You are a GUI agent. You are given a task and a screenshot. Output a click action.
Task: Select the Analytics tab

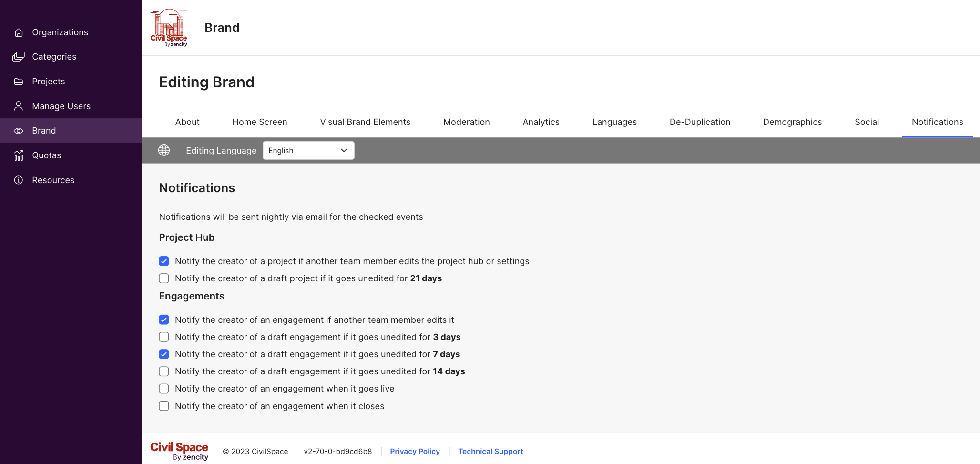[x=541, y=122]
